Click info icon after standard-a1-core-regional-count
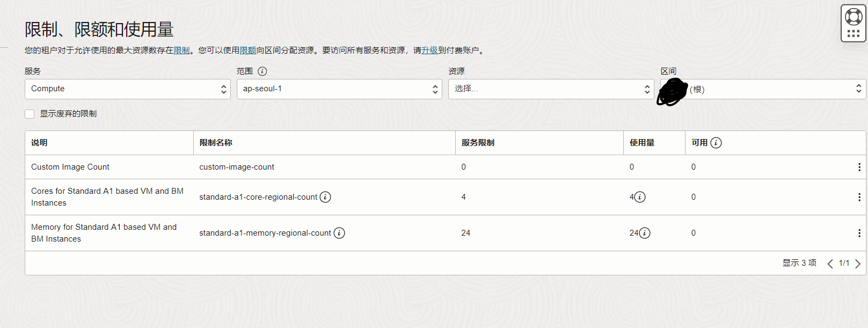868x328 pixels. pyautogui.click(x=325, y=197)
